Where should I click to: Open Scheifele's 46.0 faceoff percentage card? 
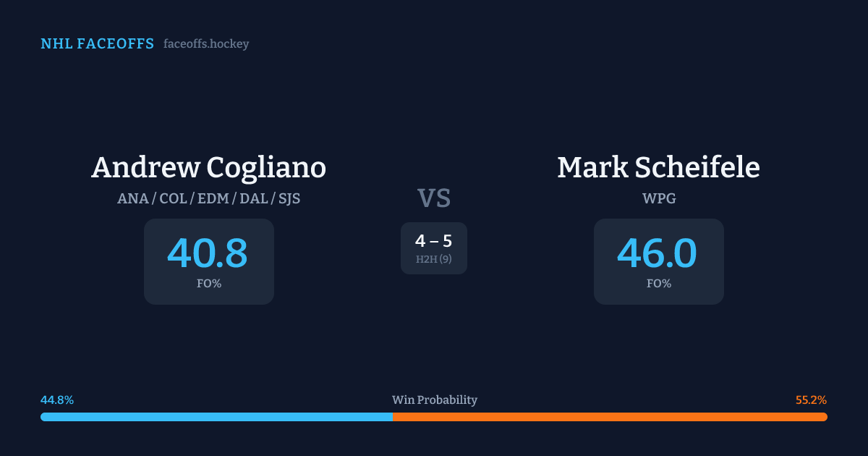tap(658, 261)
